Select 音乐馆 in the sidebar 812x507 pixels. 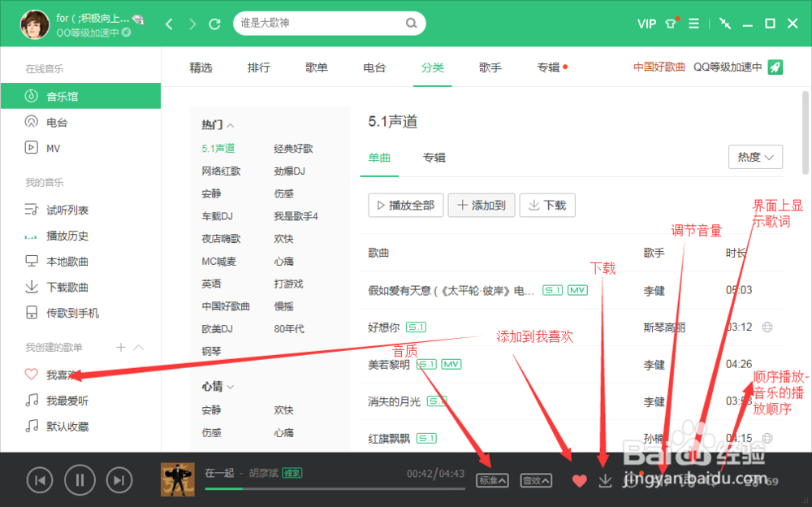(x=80, y=96)
